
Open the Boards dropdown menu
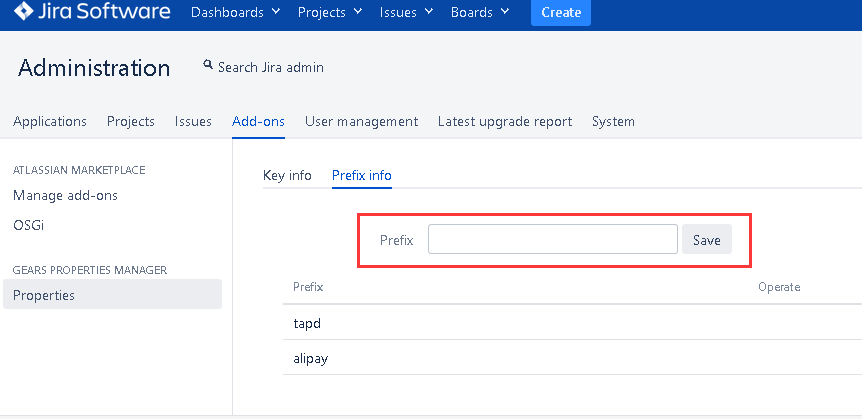coord(480,12)
